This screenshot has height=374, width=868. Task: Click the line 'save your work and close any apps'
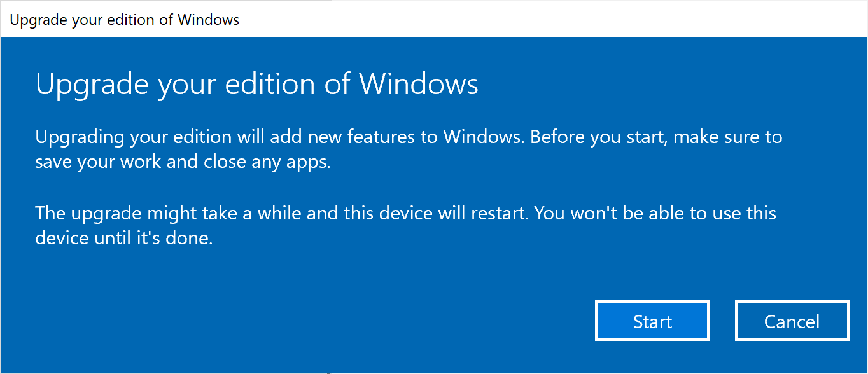pos(183,162)
